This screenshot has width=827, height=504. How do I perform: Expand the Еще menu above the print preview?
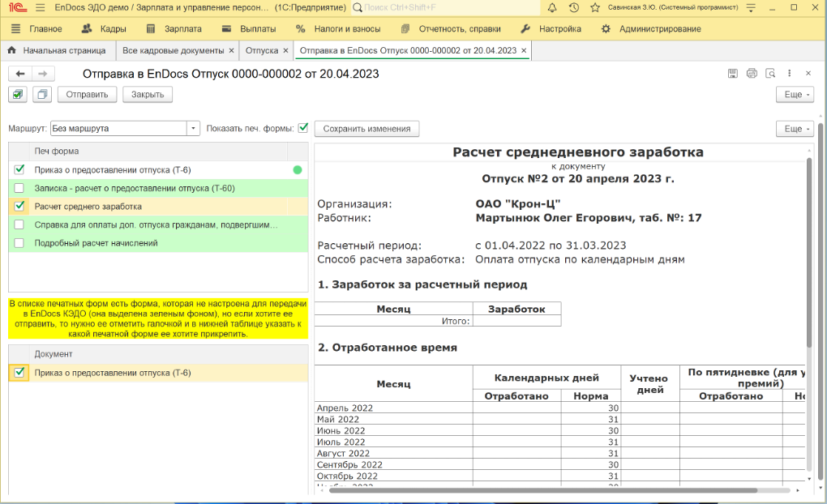[x=795, y=129]
